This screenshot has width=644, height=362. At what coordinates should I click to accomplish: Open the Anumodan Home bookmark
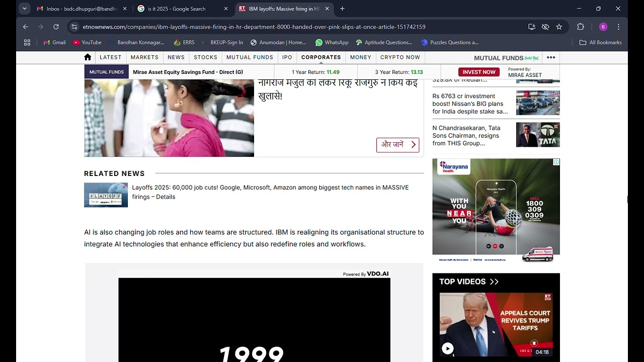coord(278,42)
